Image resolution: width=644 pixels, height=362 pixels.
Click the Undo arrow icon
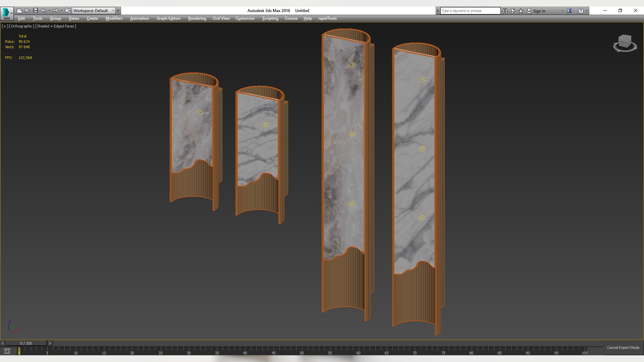pos(44,11)
